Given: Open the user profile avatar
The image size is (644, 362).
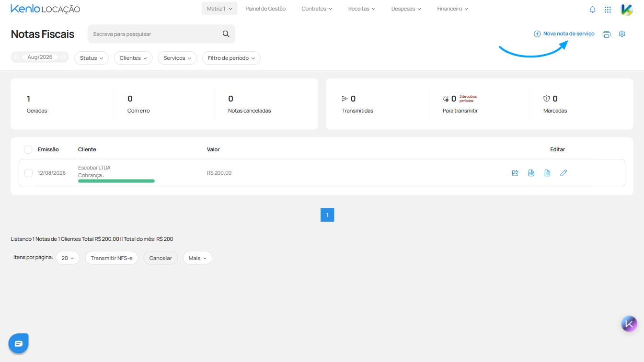Looking at the screenshot, I should [627, 10].
